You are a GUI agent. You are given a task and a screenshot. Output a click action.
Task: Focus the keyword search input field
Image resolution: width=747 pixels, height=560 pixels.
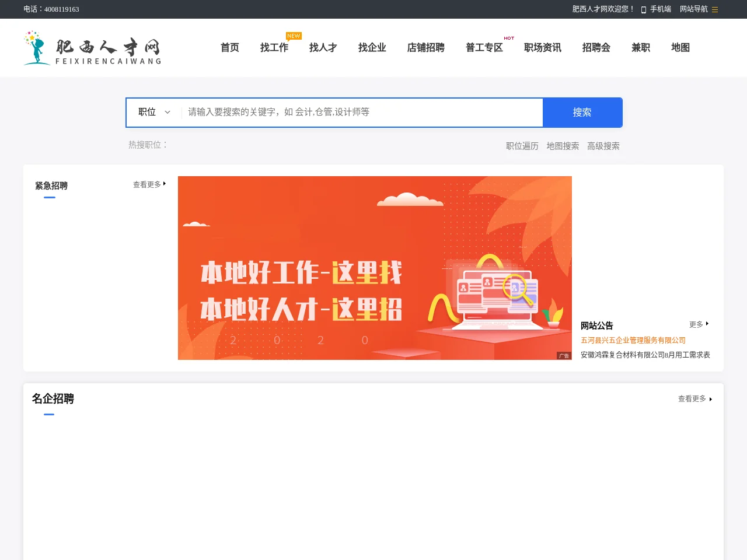(362, 112)
